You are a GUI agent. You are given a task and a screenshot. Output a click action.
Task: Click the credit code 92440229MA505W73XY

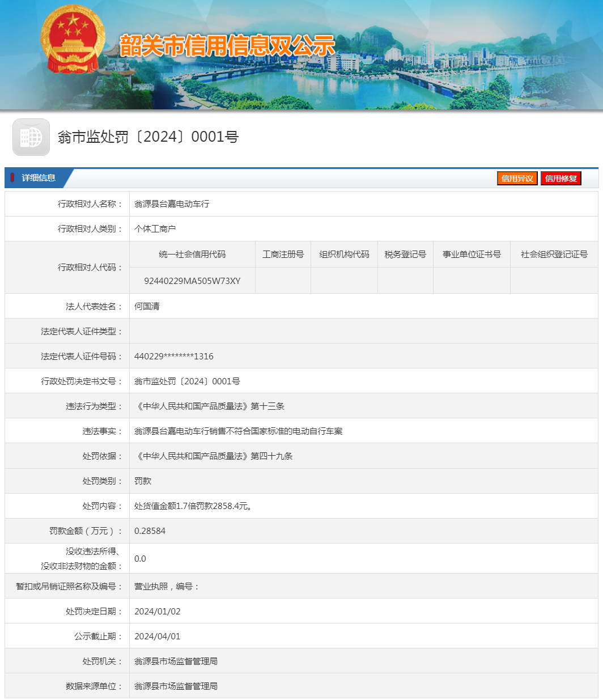[x=192, y=281]
